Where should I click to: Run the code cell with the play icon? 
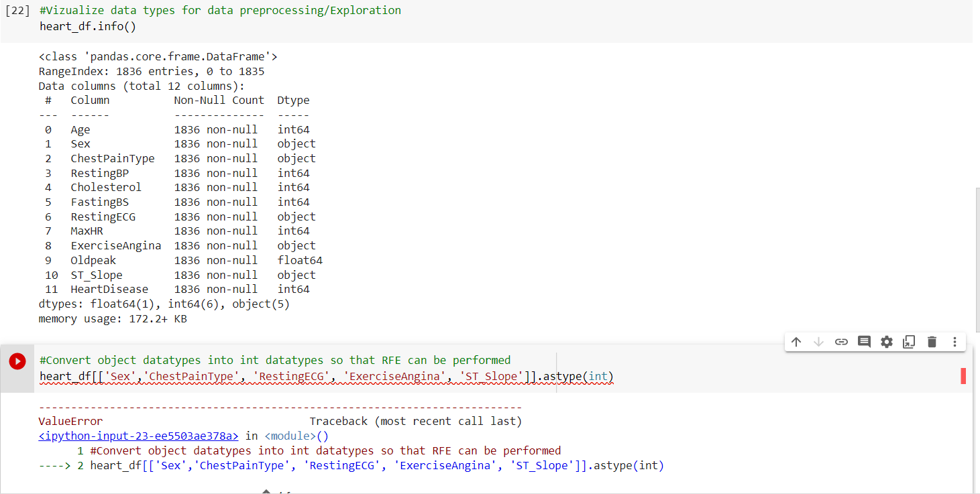pos(16,360)
